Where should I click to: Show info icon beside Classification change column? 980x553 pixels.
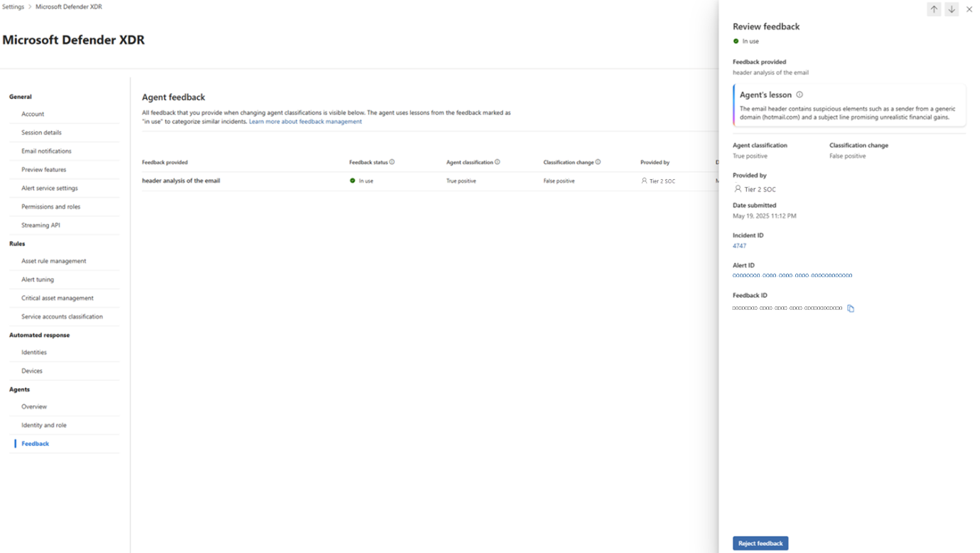click(x=598, y=162)
